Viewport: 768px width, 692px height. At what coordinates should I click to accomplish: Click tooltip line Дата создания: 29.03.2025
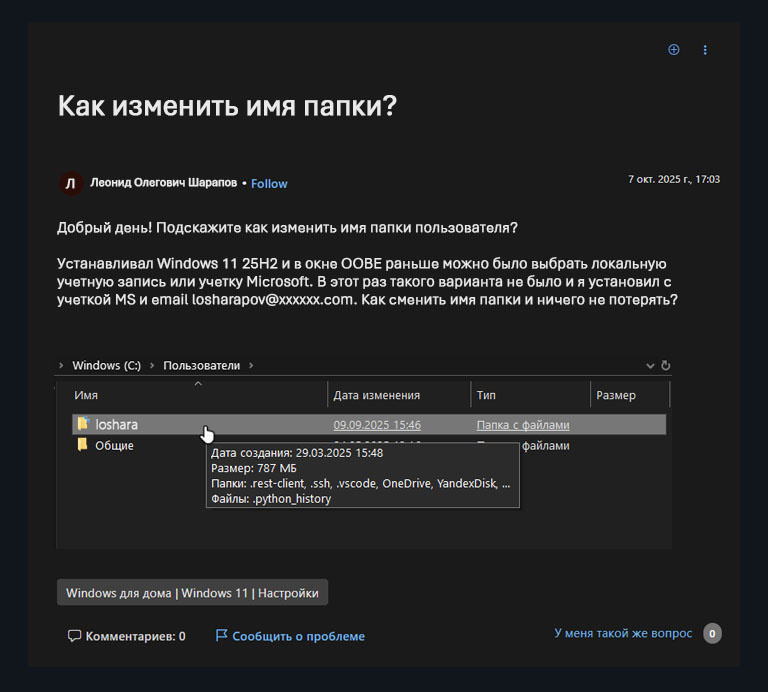[x=297, y=453]
